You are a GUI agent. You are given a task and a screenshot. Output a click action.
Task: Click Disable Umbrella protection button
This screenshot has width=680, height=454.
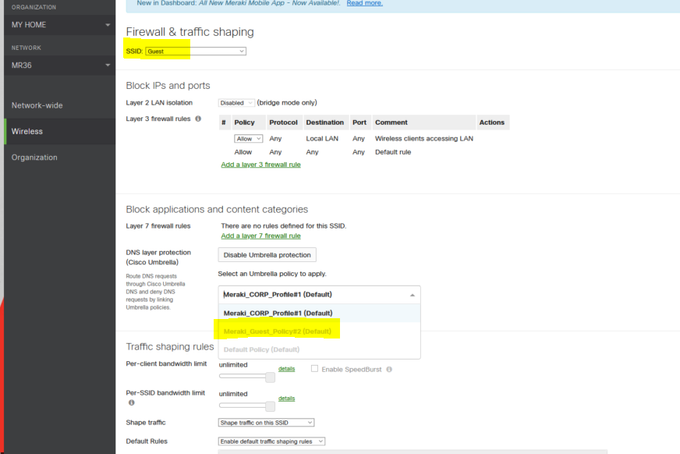(x=267, y=255)
